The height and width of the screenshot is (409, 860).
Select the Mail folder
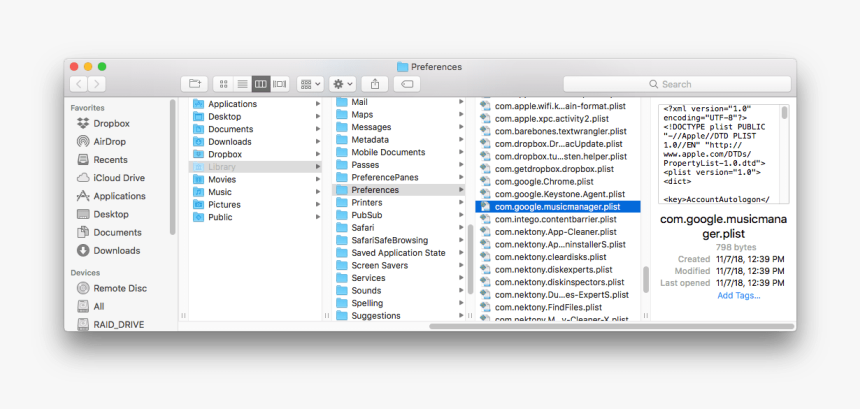click(x=399, y=102)
